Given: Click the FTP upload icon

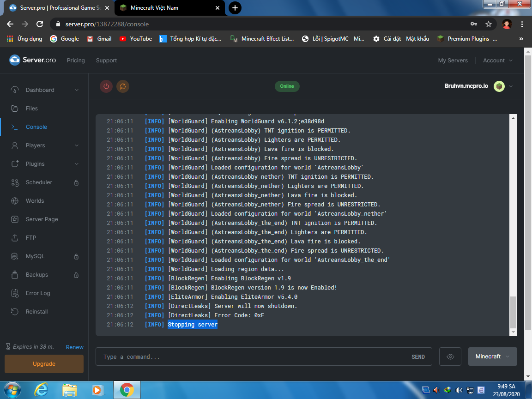Looking at the screenshot, I should pyautogui.click(x=15, y=238).
